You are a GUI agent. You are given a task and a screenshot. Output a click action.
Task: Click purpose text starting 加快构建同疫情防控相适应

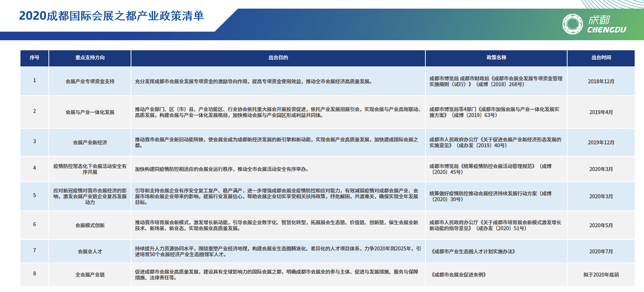click(x=223, y=169)
